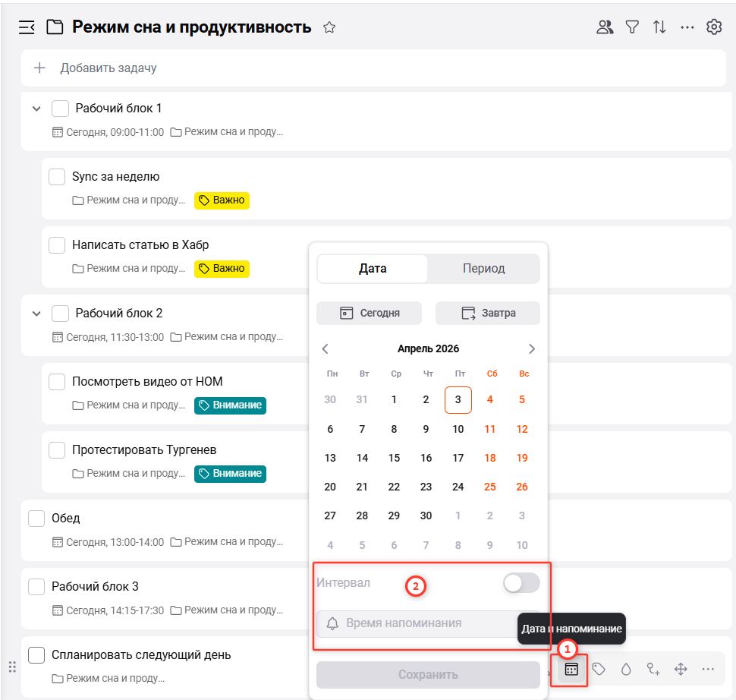Open the tag icon in the task toolbar
This screenshot has width=736, height=700.
599,669
